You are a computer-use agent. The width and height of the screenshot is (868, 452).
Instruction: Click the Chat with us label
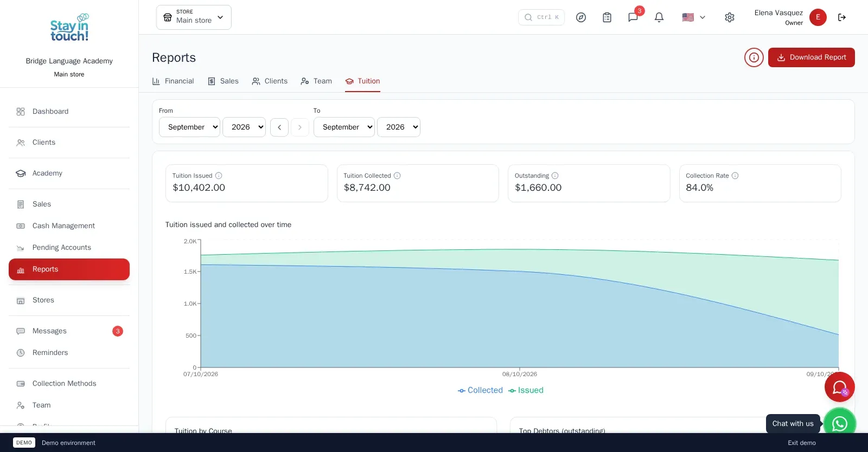coord(793,424)
